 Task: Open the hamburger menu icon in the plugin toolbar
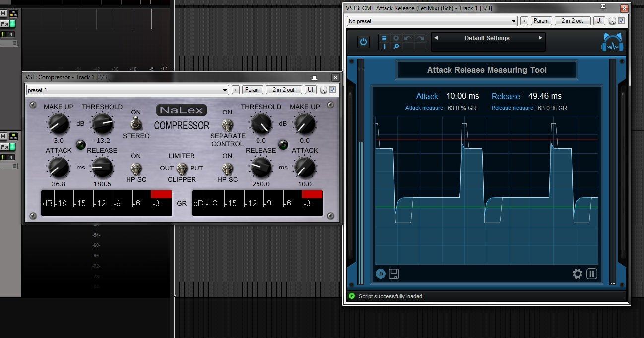384,38
